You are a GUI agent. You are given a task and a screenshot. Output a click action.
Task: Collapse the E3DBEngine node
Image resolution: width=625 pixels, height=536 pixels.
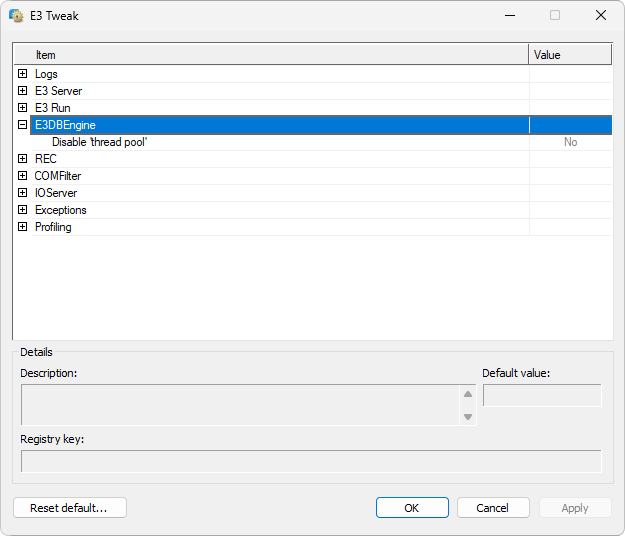coord(22,125)
